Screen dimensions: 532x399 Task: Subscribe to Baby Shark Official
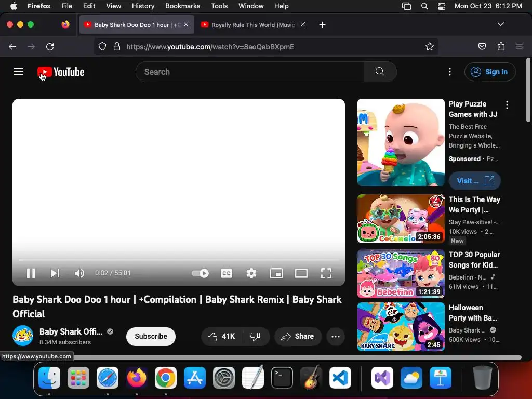tap(151, 336)
